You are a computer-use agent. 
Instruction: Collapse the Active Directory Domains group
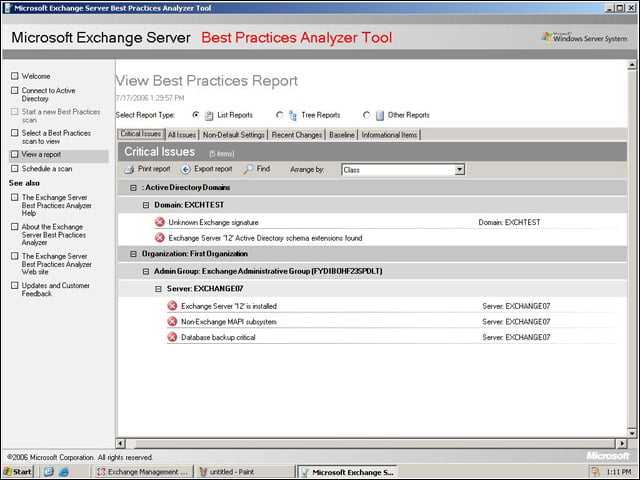pos(133,188)
